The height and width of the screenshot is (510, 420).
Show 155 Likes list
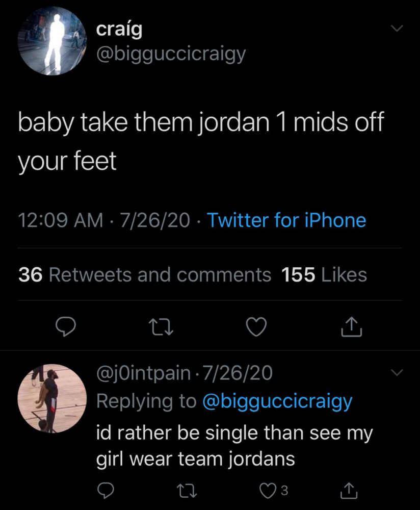pos(324,274)
